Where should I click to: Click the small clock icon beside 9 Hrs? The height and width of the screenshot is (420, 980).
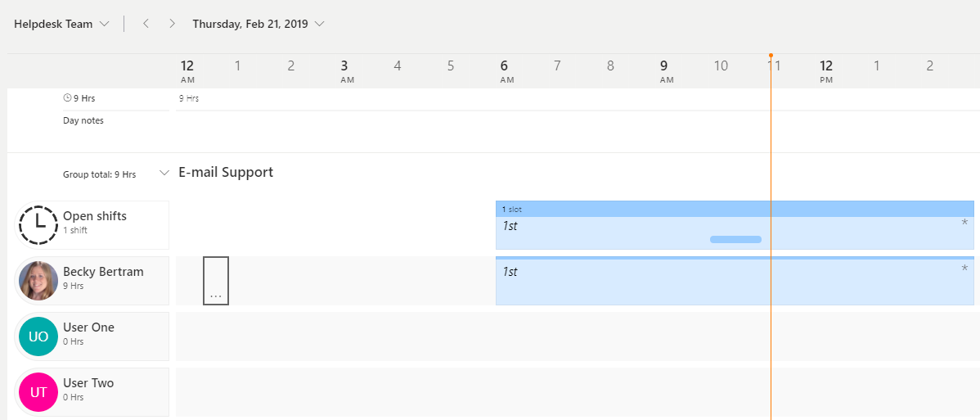point(67,98)
